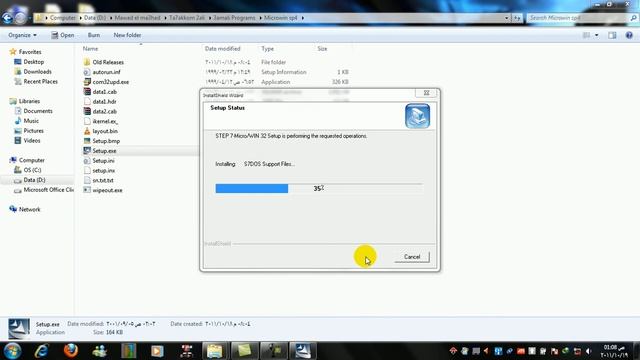The width and height of the screenshot is (640, 360).
Task: Click the Open toolbar button
Action: 62,35
